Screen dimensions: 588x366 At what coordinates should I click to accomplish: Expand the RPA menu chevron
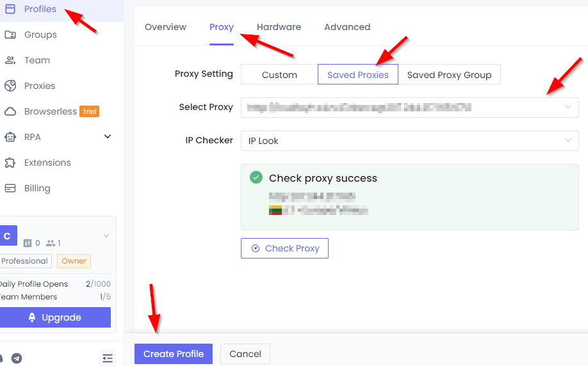tap(108, 137)
